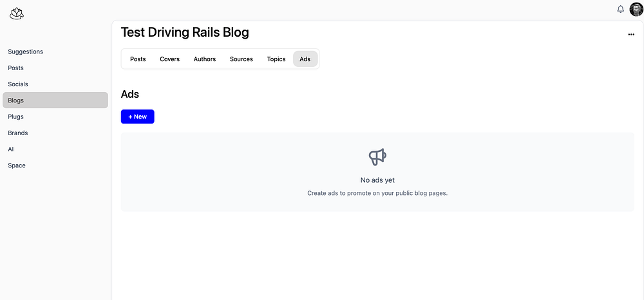
Task: Click the lotus logo icon
Action: tap(16, 13)
